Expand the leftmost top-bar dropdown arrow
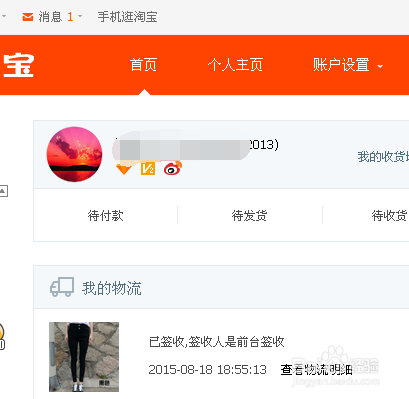This screenshot has width=409, height=399. tap(4, 16)
